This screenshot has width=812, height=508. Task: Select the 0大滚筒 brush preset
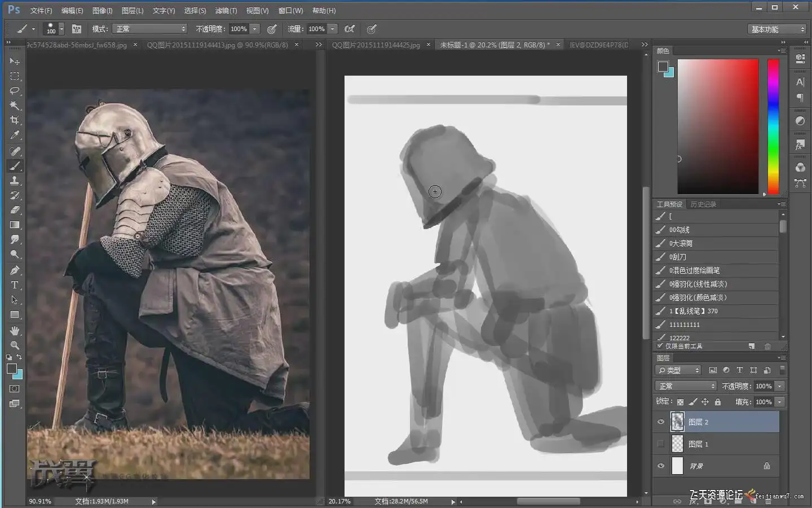681,243
